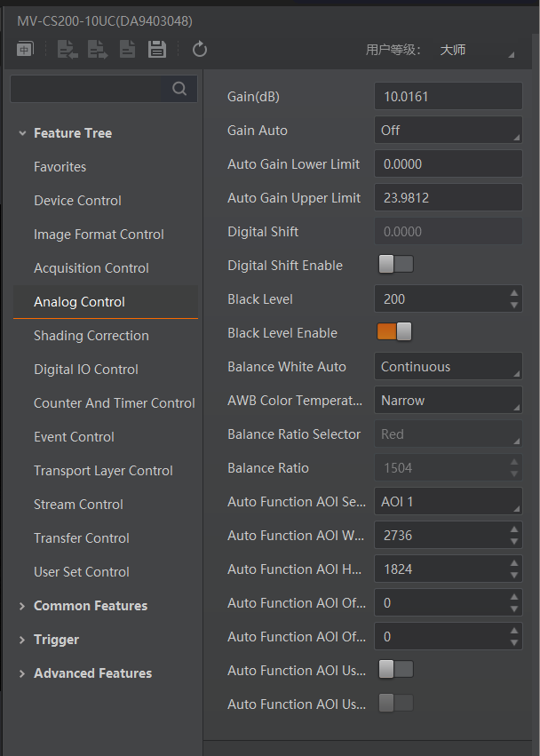The height and width of the screenshot is (756, 540).
Task: Click the save floppy disk icon
Action: 156,49
